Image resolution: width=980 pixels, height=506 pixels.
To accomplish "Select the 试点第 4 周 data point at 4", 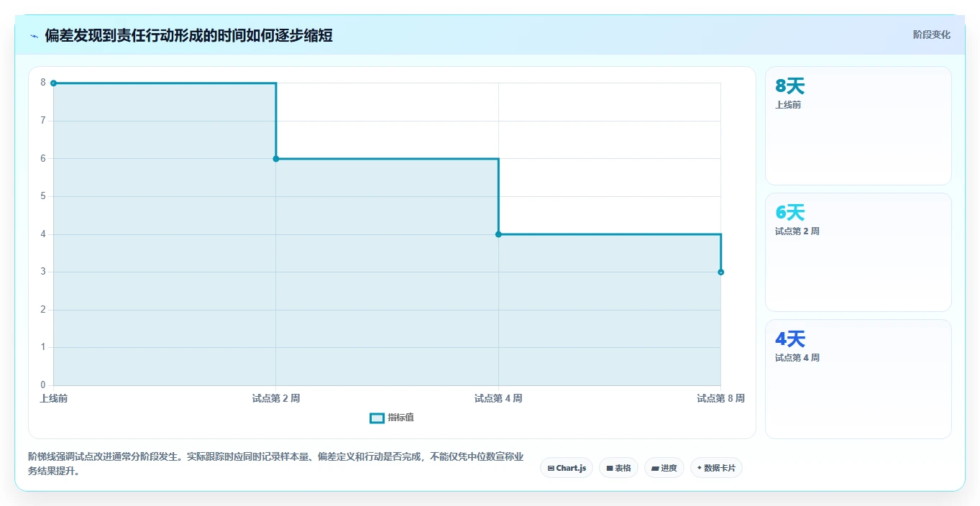I will click(498, 234).
